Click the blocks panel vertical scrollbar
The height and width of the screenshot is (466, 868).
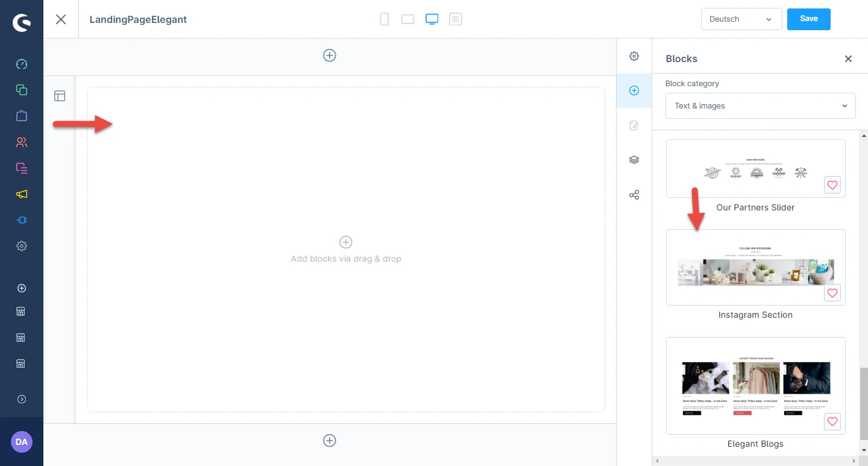pos(863,404)
